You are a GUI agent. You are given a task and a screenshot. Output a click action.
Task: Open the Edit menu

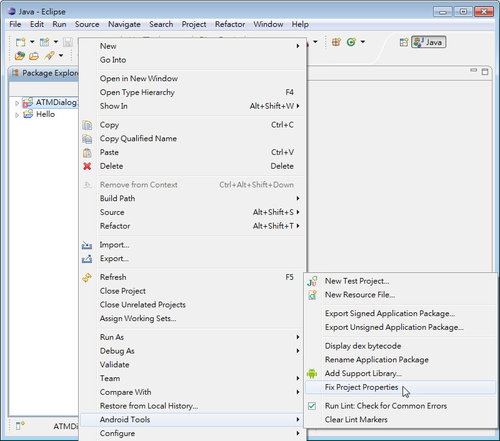(x=37, y=24)
